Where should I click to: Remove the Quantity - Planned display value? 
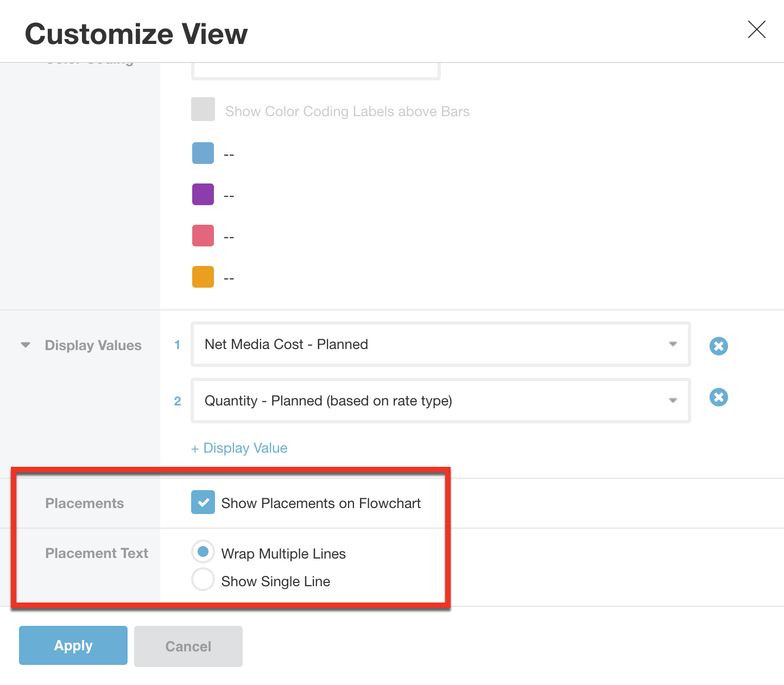tap(718, 397)
